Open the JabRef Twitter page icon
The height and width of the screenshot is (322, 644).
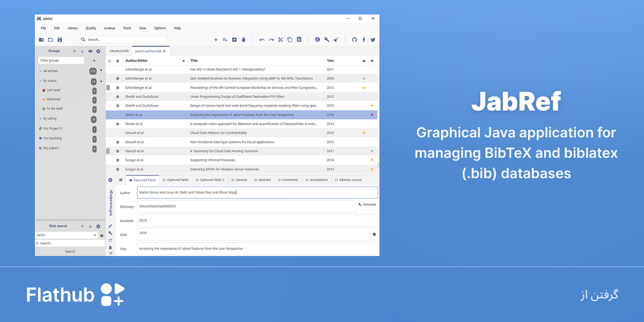[373, 40]
